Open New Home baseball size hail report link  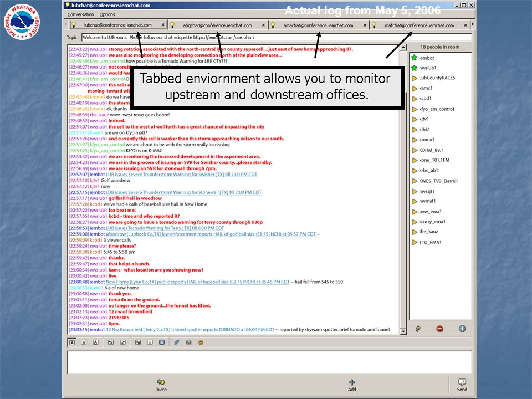coord(198,282)
